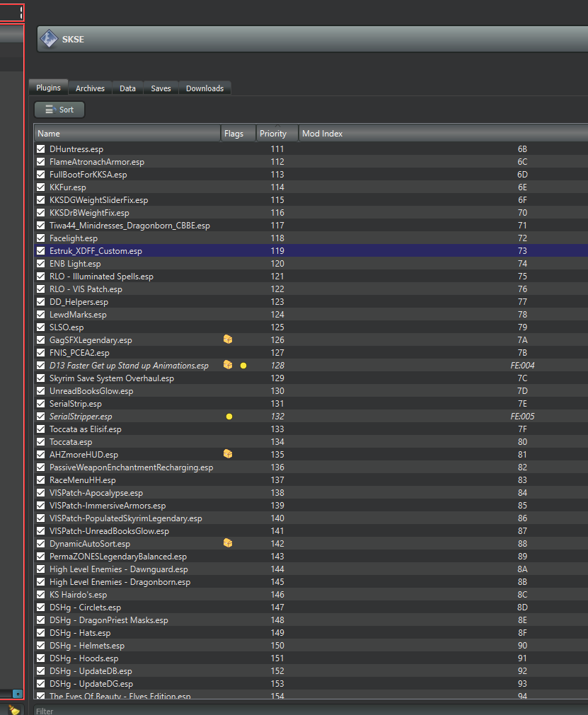Click the small blue icon in left panel
588x715 pixels.
(17, 694)
